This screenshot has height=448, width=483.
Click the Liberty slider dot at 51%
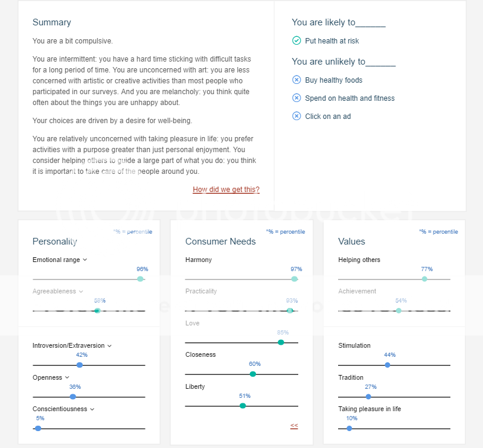(243, 406)
